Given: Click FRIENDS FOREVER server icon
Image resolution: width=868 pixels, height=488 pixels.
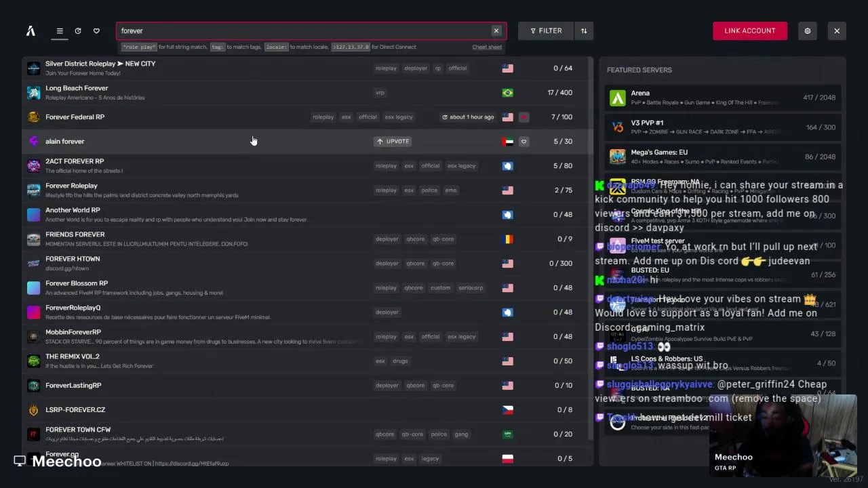Looking at the screenshot, I should pos(33,239).
